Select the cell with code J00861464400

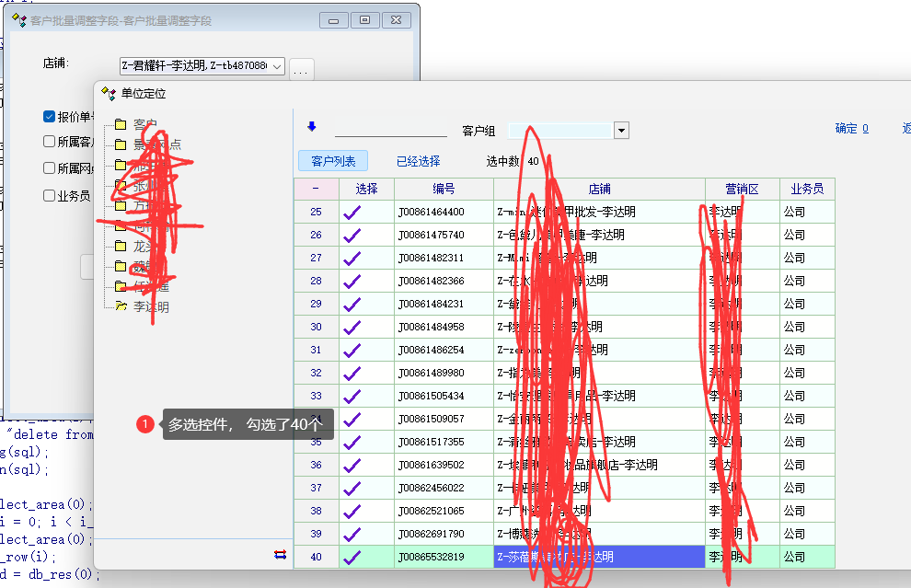coord(444,212)
